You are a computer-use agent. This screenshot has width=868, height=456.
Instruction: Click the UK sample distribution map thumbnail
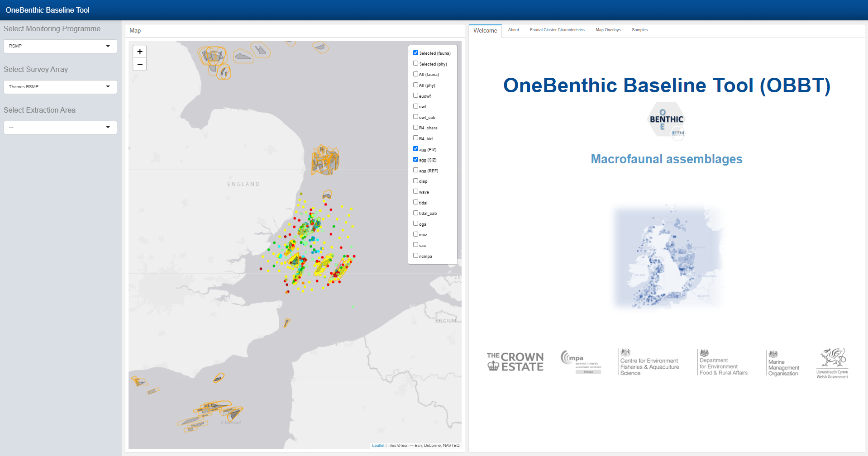[x=667, y=257]
